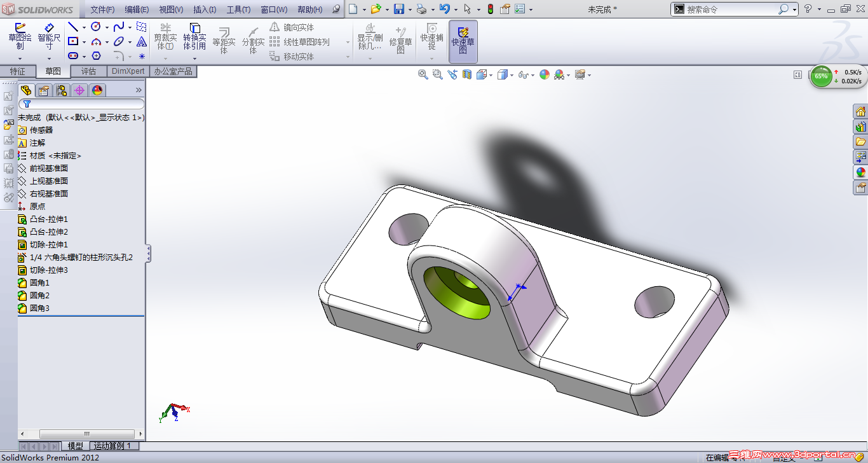The width and height of the screenshot is (868, 463).
Task: Click the Rebuild traffic light icon
Action: [490, 9]
